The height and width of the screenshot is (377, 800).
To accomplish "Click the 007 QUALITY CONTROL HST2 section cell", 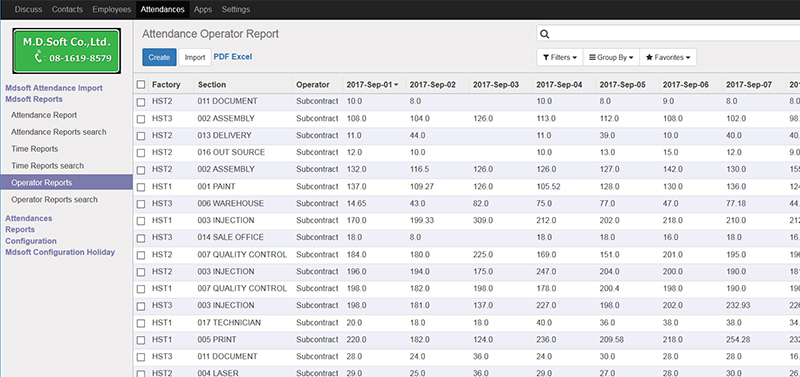I will (242, 254).
